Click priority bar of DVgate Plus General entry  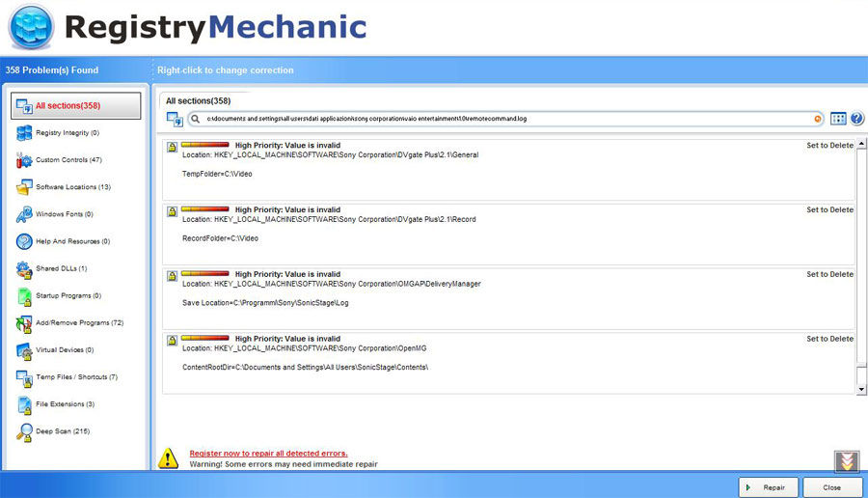pyautogui.click(x=204, y=145)
